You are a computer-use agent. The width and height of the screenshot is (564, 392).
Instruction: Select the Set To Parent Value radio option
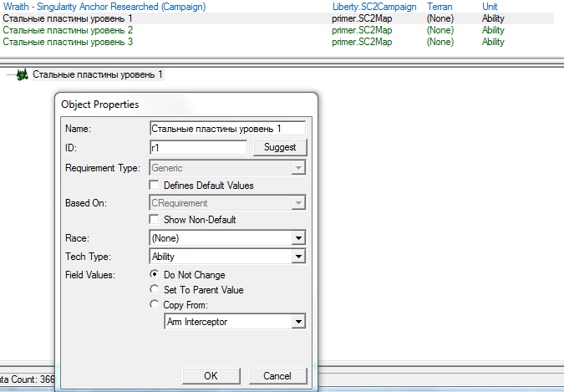(x=155, y=289)
